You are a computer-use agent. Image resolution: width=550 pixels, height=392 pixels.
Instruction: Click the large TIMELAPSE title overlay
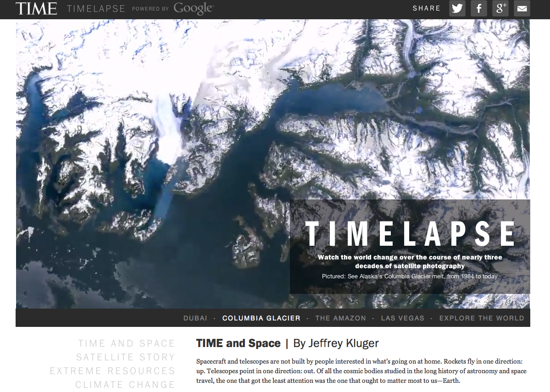pyautogui.click(x=410, y=233)
